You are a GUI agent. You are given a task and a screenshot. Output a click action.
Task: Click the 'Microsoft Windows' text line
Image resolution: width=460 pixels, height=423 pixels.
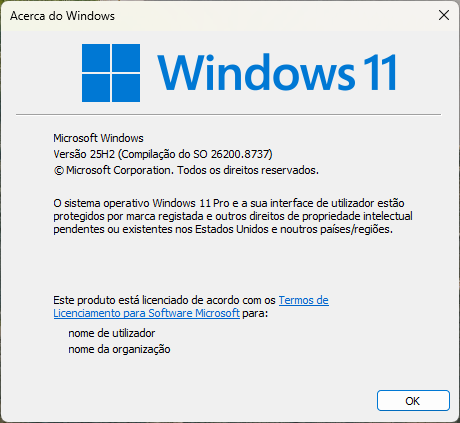(x=98, y=138)
